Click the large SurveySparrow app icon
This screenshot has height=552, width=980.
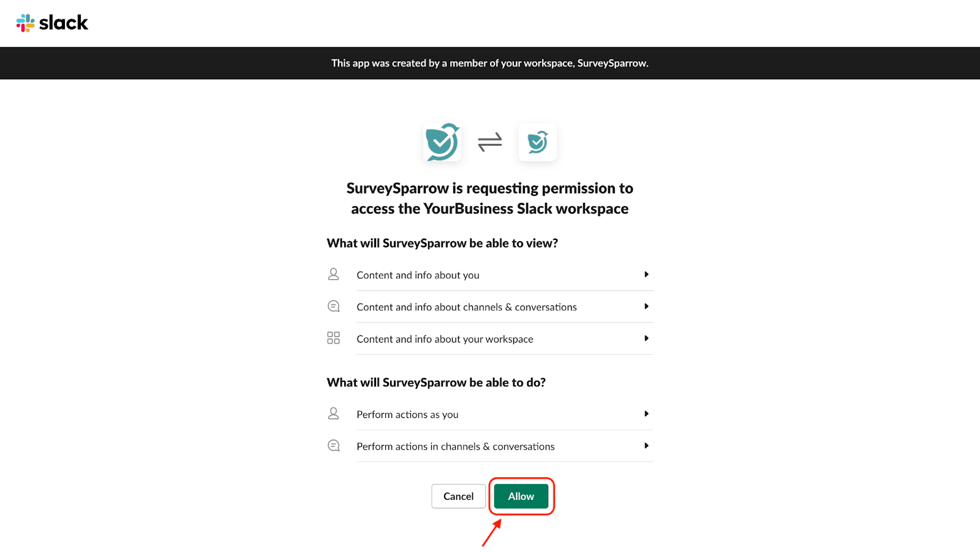(x=442, y=142)
